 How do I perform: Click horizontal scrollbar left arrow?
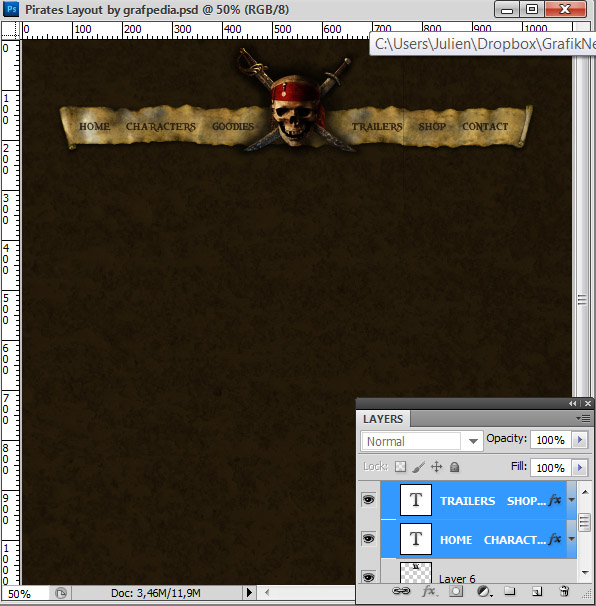click(267, 592)
